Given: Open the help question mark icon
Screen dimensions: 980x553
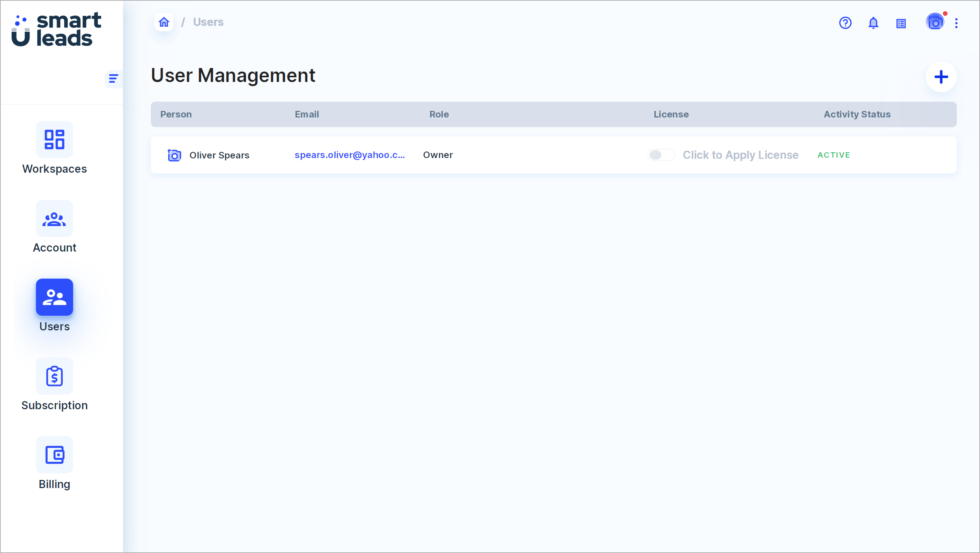Looking at the screenshot, I should [x=845, y=23].
